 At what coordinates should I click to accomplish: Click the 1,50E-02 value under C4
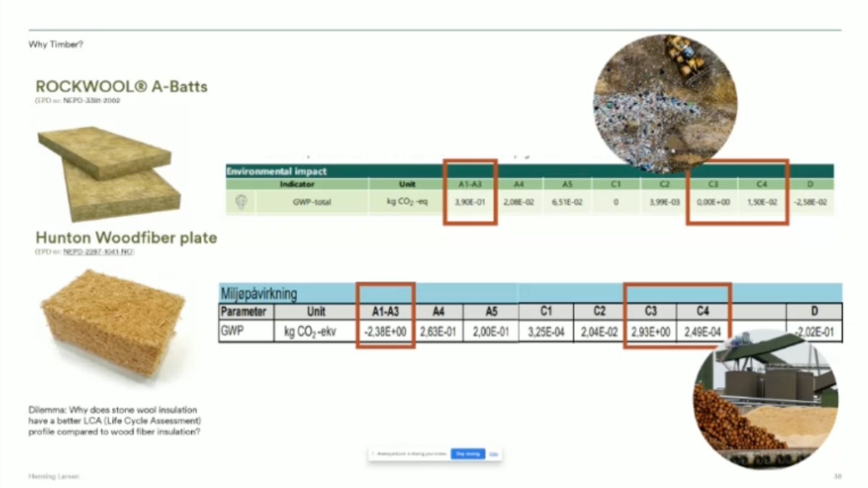point(761,202)
